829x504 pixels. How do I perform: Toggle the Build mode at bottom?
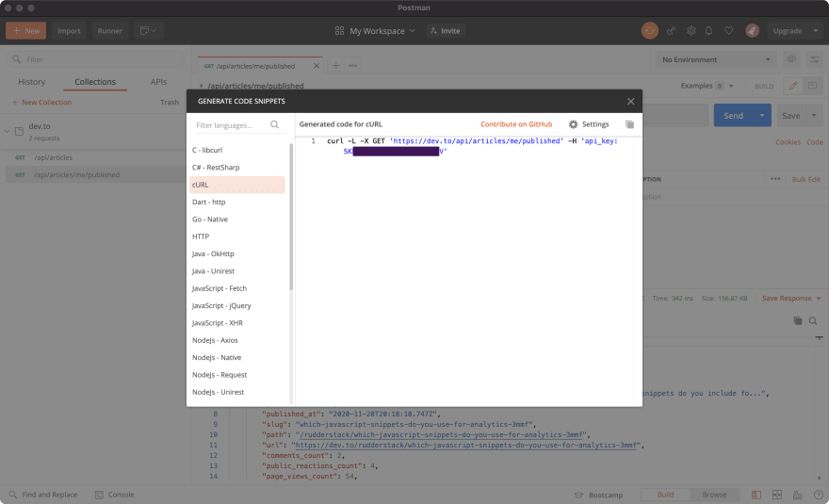[665, 495]
